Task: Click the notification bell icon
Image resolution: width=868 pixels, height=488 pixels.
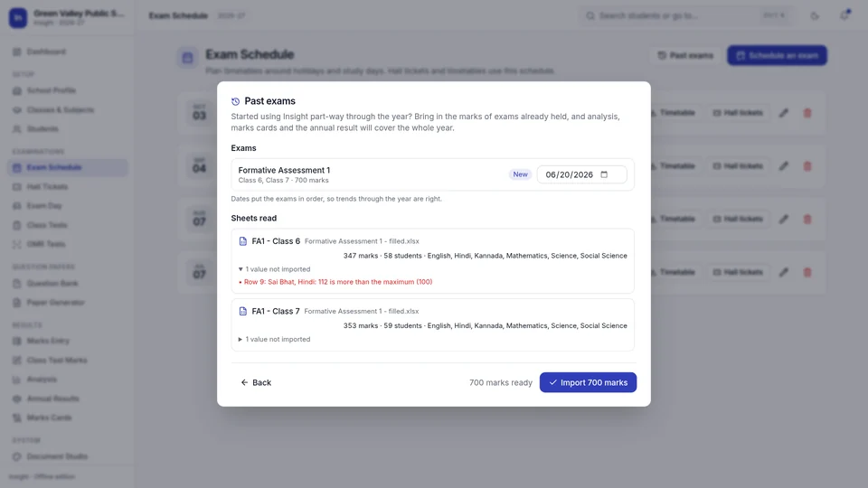Action: tap(844, 15)
